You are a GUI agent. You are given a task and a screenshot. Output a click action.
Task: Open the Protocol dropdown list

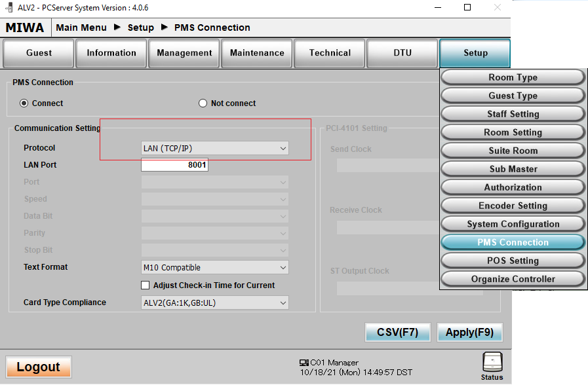click(214, 149)
